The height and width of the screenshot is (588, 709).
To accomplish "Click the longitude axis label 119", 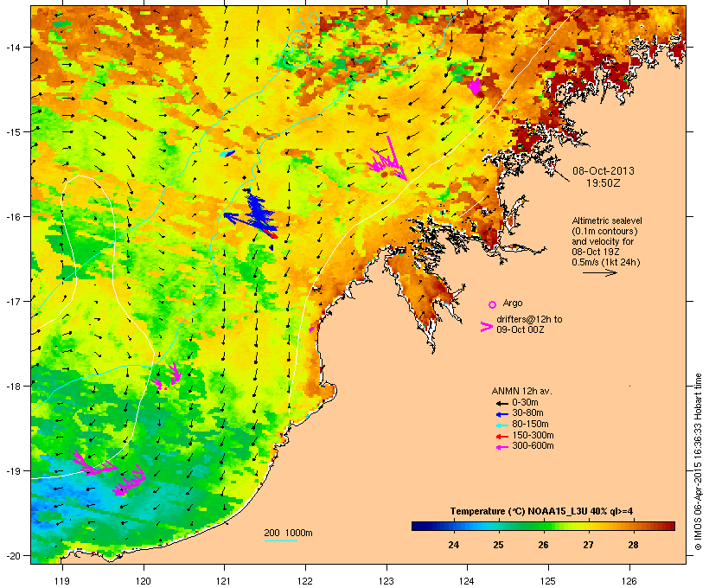I will pyautogui.click(x=62, y=581).
